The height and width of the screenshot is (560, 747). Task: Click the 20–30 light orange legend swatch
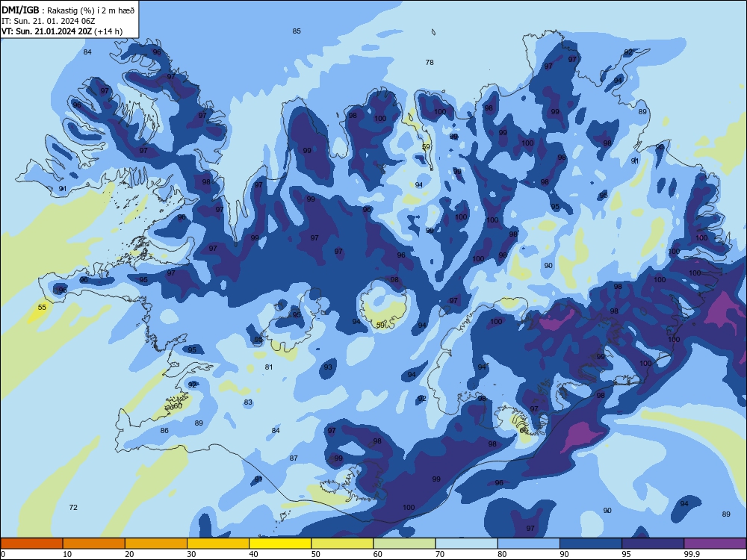coord(156,544)
